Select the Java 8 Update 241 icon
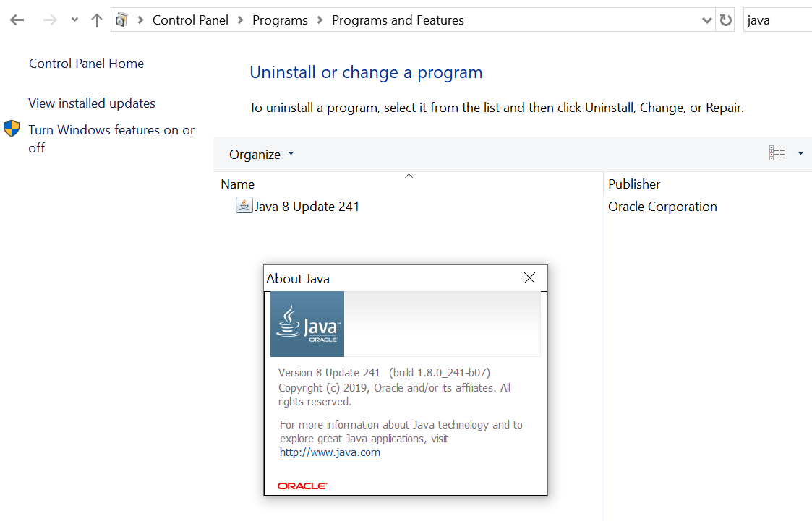 [x=244, y=205]
